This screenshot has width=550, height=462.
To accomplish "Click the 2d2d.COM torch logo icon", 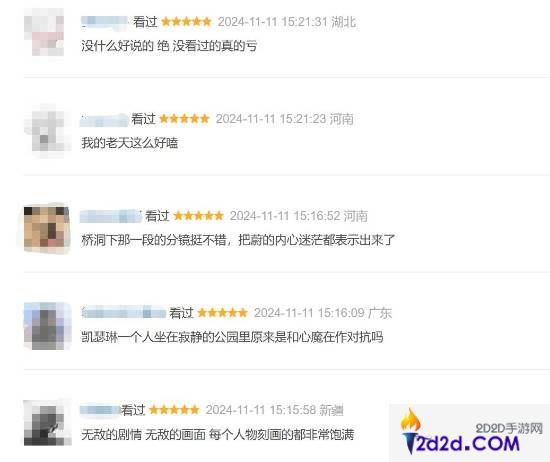I will click(411, 431).
